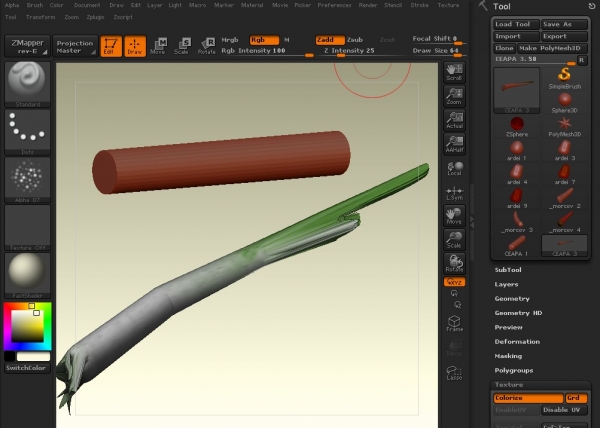The width and height of the screenshot is (600, 428).
Task: Select the ZSphere tool
Action: click(x=517, y=127)
